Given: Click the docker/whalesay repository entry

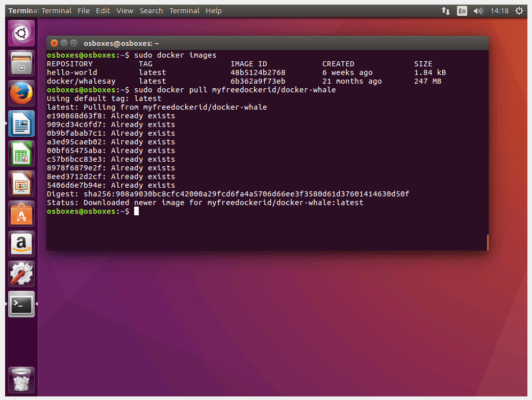Looking at the screenshot, I should [81, 82].
